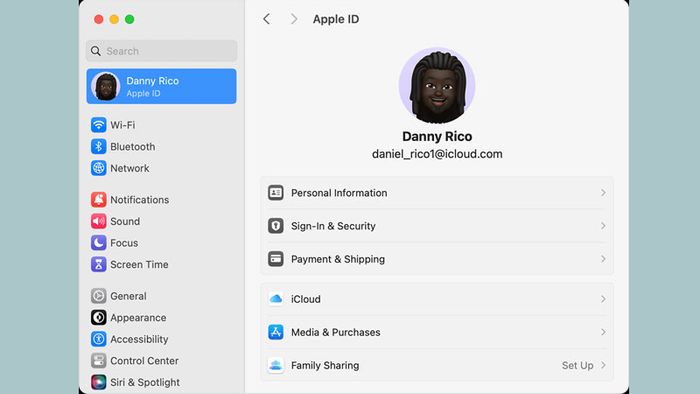The width and height of the screenshot is (700, 394).
Task: Expand Personal Information row chevron
Action: tap(603, 193)
